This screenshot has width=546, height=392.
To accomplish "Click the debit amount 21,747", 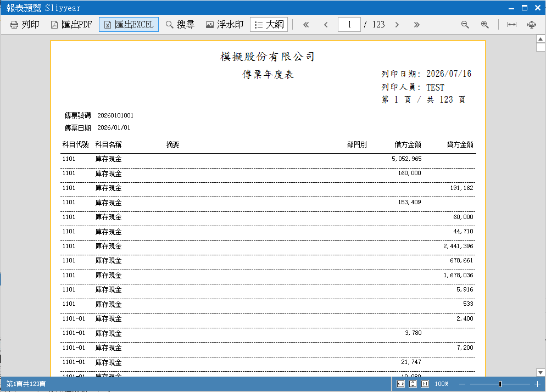I will [x=411, y=362].
